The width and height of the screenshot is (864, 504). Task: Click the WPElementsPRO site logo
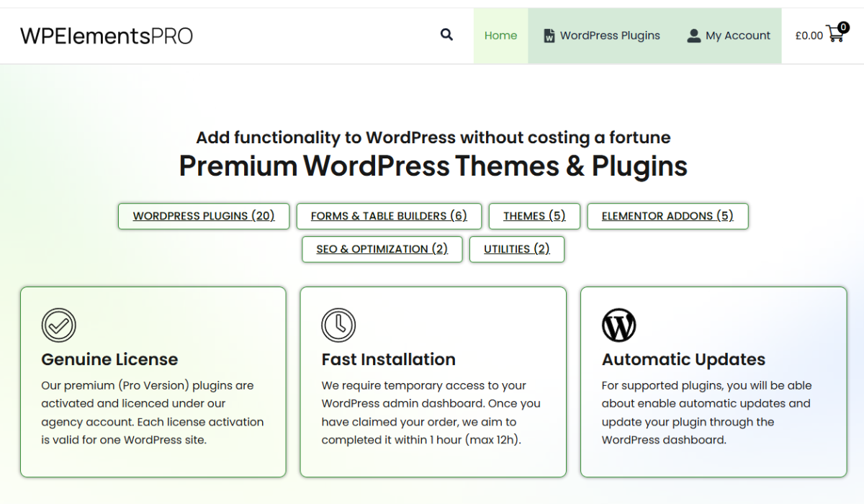click(107, 36)
